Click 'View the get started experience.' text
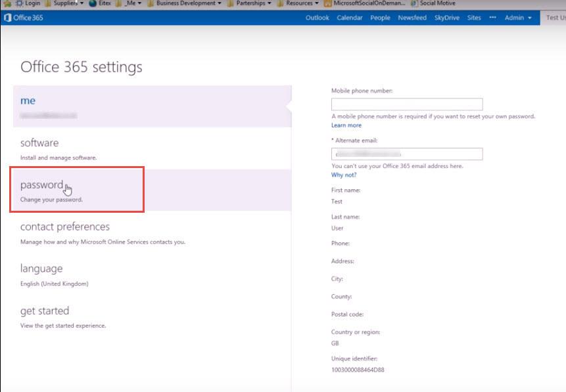Viewport: 566px width, 392px height. (63, 326)
